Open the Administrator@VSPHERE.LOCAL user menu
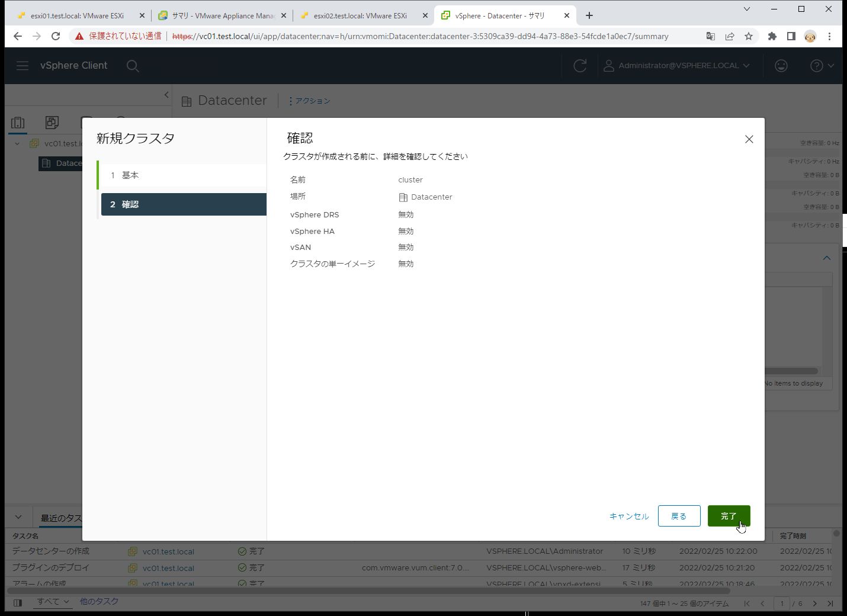 [x=676, y=66]
